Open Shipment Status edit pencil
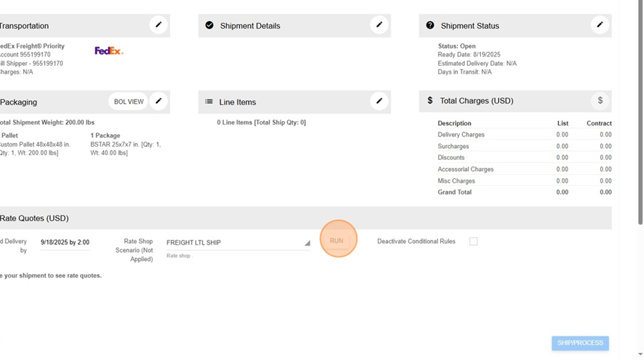Image resolution: width=644 pixels, height=360 pixels. [600, 25]
